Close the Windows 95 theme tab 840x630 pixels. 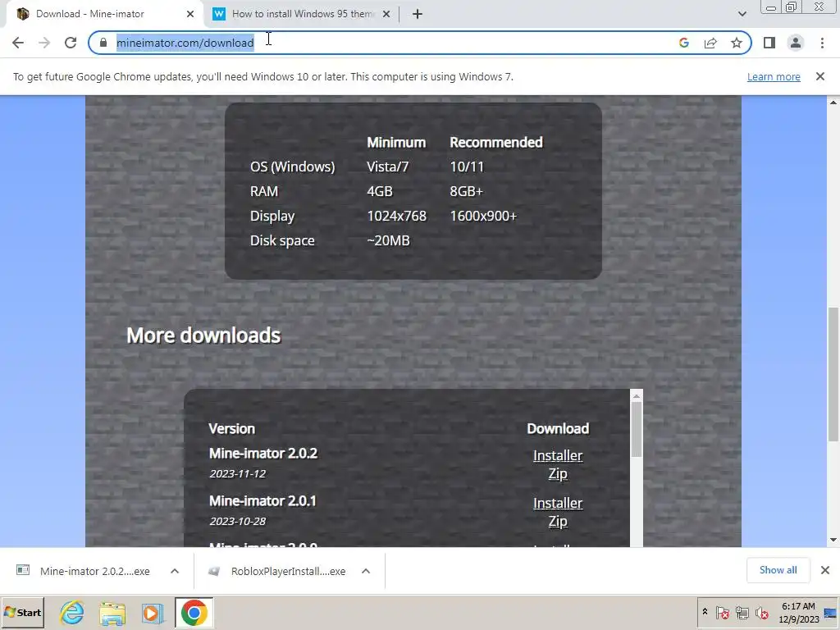386,14
